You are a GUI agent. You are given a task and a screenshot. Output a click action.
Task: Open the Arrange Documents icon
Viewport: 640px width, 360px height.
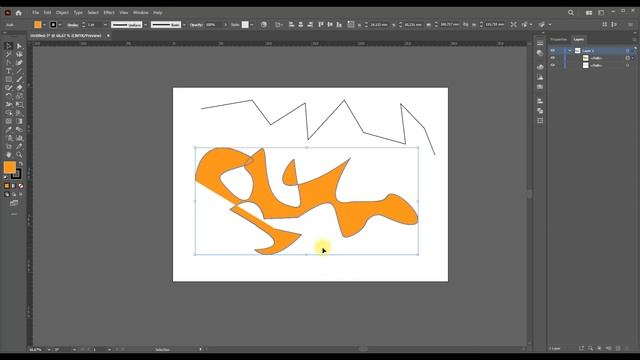[x=589, y=13]
